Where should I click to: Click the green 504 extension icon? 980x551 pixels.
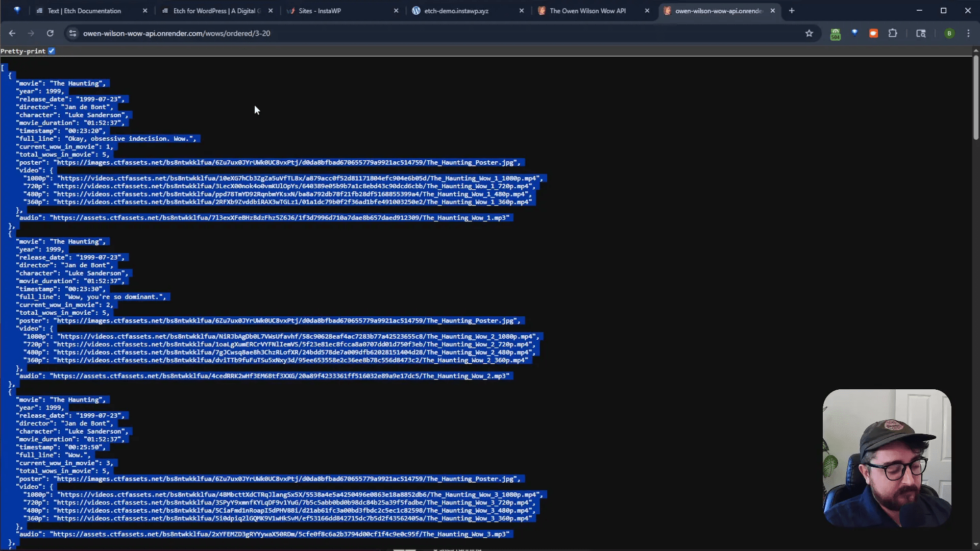[835, 34]
